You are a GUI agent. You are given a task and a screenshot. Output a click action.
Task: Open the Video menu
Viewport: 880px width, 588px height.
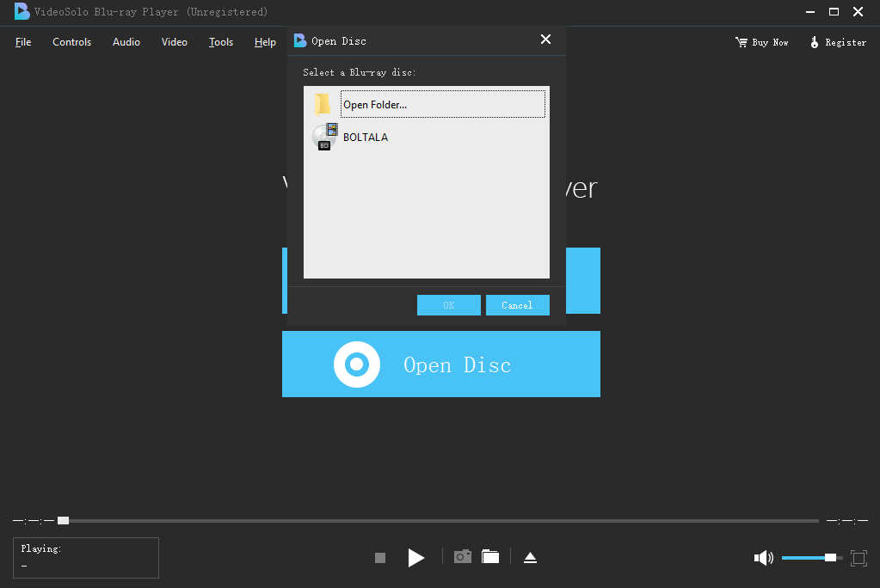[x=175, y=42]
